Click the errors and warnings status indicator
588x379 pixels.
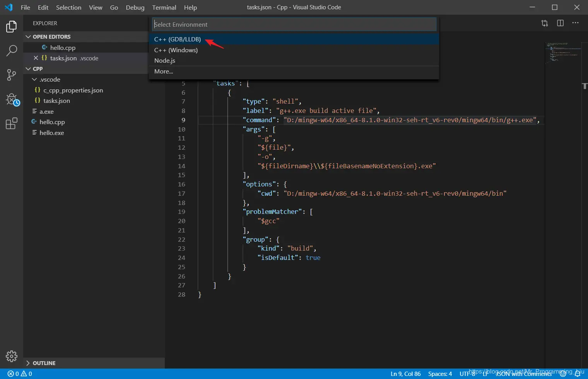[20, 374]
